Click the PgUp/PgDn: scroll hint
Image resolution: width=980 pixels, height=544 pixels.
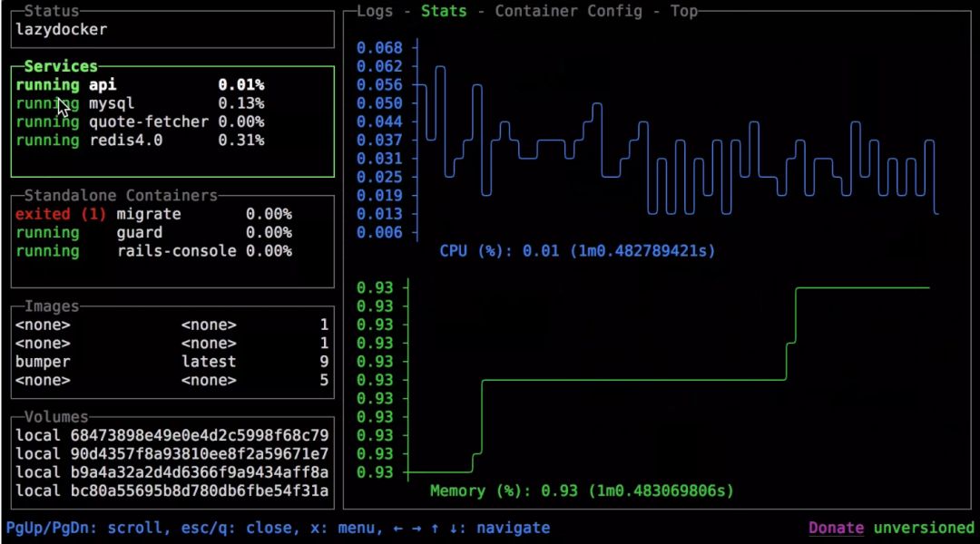click(87, 528)
